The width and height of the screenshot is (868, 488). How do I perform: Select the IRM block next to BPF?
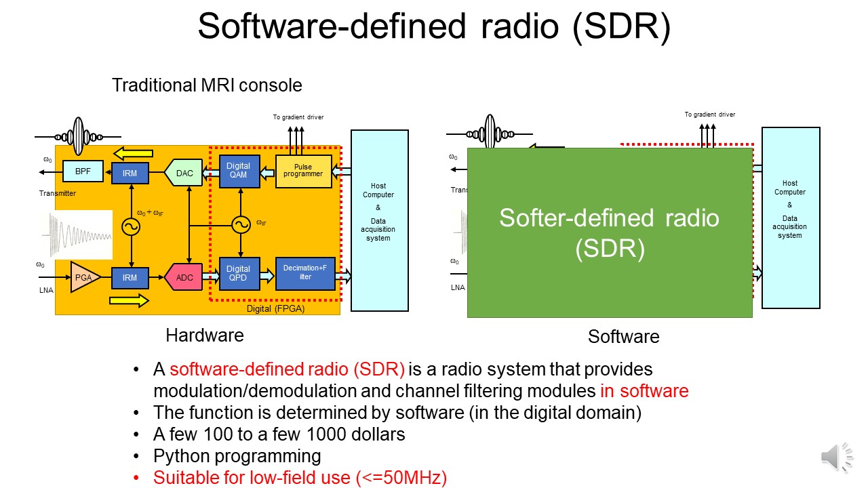tap(130, 174)
